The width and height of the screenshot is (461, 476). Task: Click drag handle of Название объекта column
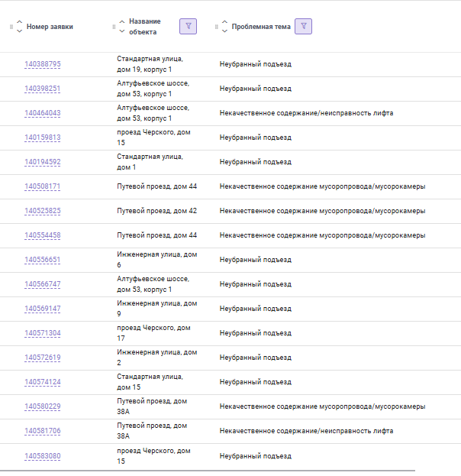point(114,27)
